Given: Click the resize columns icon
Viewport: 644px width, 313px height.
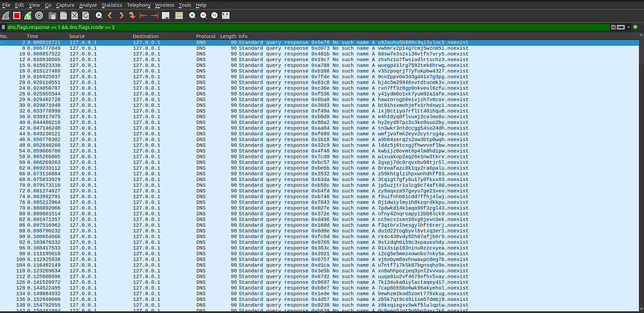Looking at the screenshot, I should coord(225,15).
